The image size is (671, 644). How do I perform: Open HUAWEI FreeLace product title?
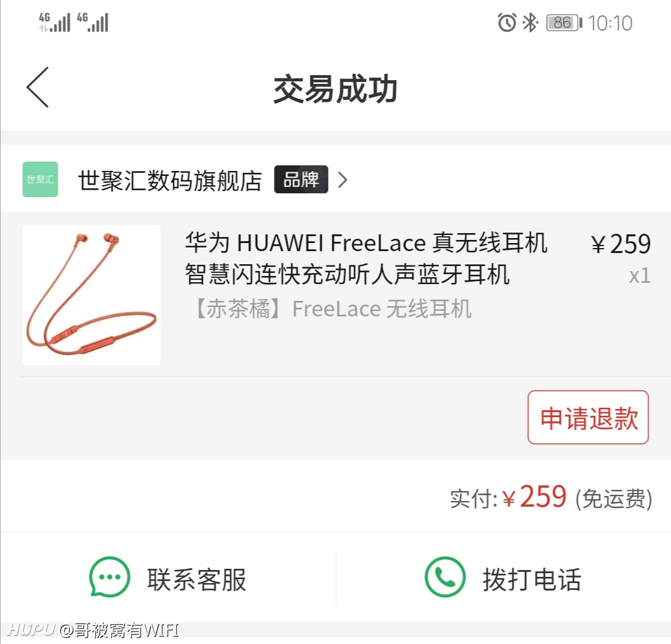tap(367, 258)
